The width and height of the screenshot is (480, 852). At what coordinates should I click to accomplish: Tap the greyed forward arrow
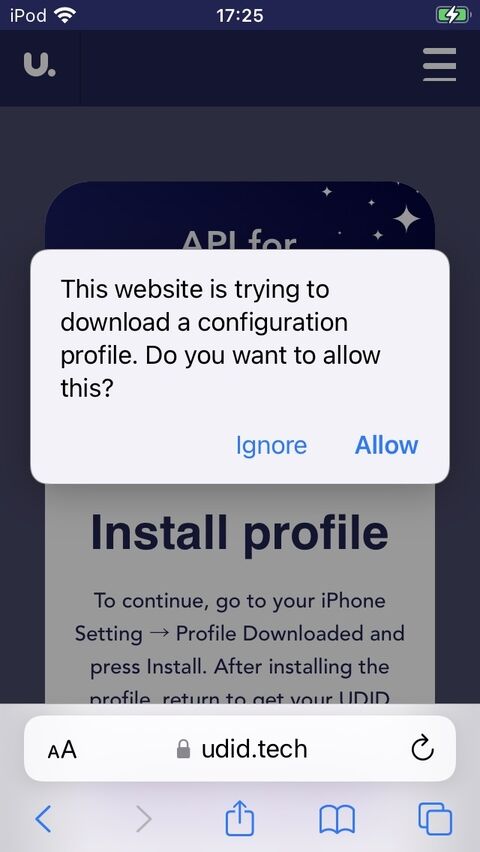[144, 818]
